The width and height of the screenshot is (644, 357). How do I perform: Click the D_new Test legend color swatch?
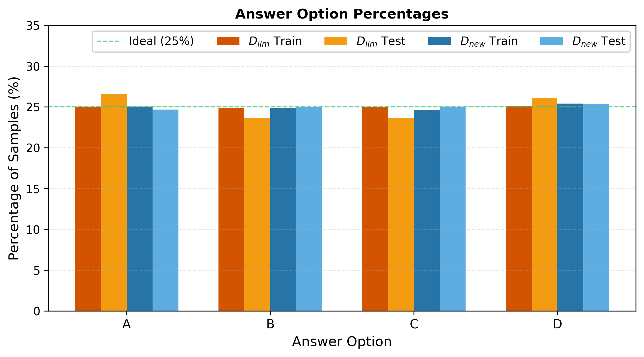(551, 41)
